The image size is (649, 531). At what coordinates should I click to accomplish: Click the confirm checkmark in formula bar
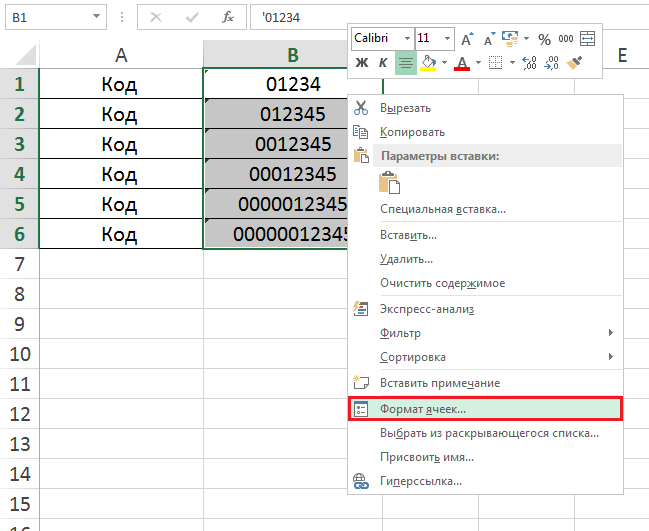(x=192, y=17)
